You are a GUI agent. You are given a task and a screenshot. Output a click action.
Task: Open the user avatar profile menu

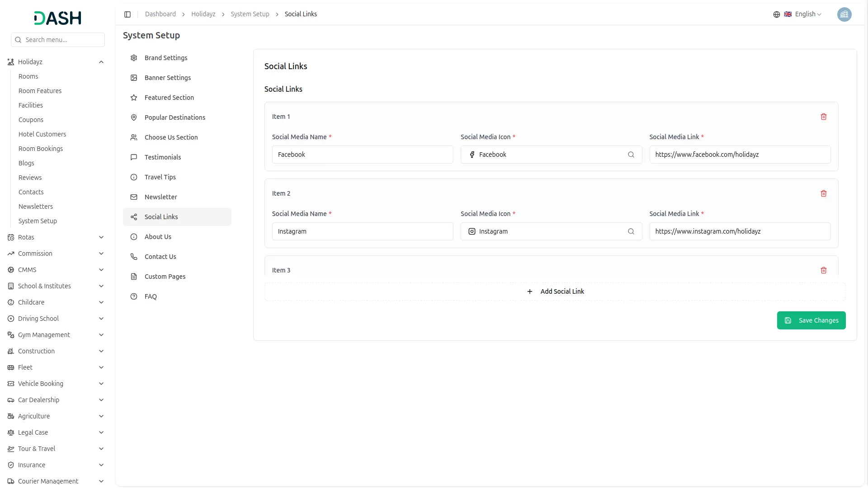tap(844, 14)
